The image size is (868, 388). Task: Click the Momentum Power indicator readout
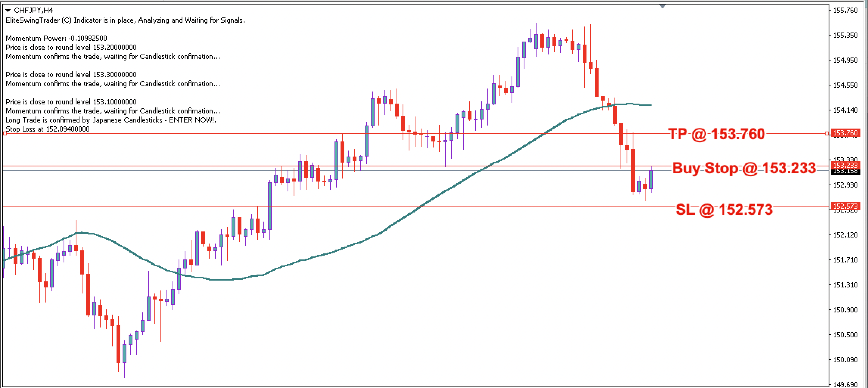pyautogui.click(x=56, y=38)
